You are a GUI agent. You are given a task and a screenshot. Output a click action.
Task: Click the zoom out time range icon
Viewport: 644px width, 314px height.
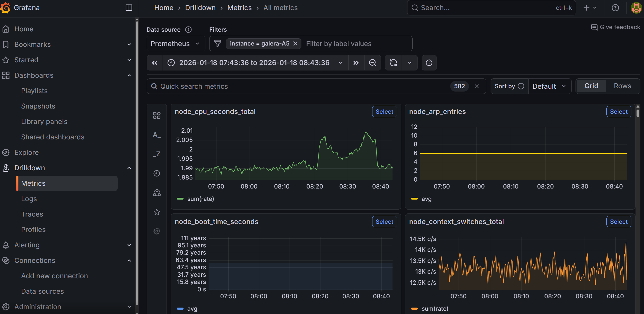[372, 63]
